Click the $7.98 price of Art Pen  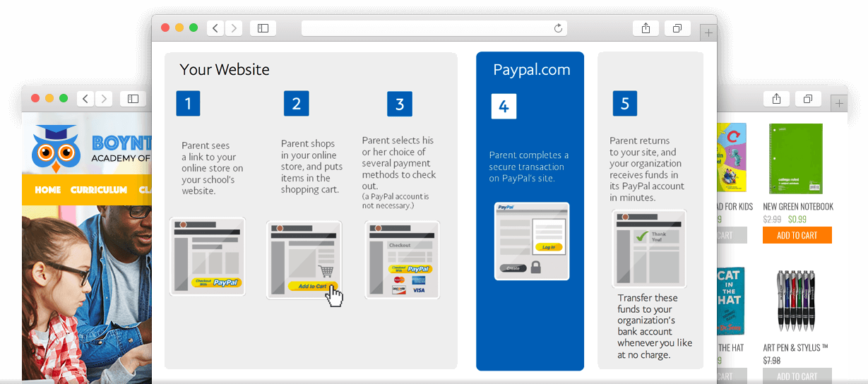click(772, 361)
